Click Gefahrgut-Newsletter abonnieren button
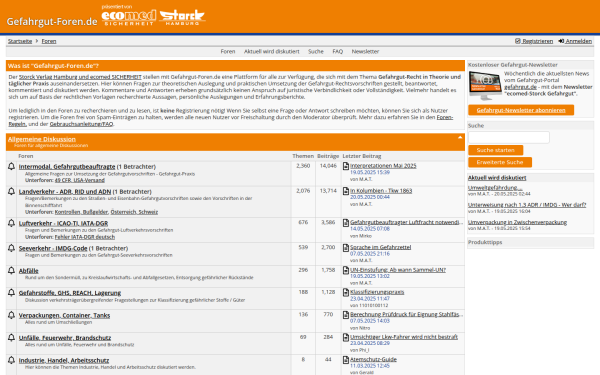Screen dimensions: 600x375 click(521, 110)
